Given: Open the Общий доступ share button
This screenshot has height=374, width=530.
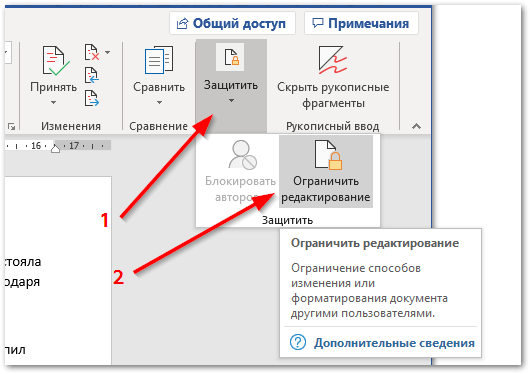Looking at the screenshot, I should 232,23.
